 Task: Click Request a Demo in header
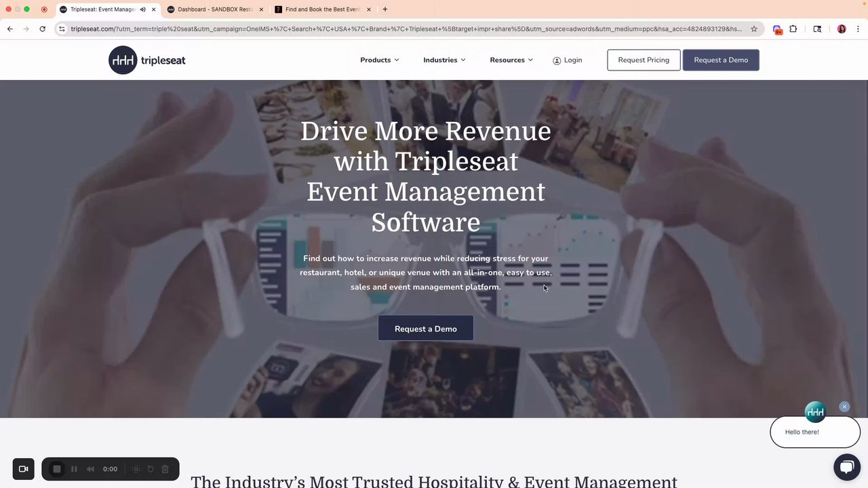click(x=721, y=60)
